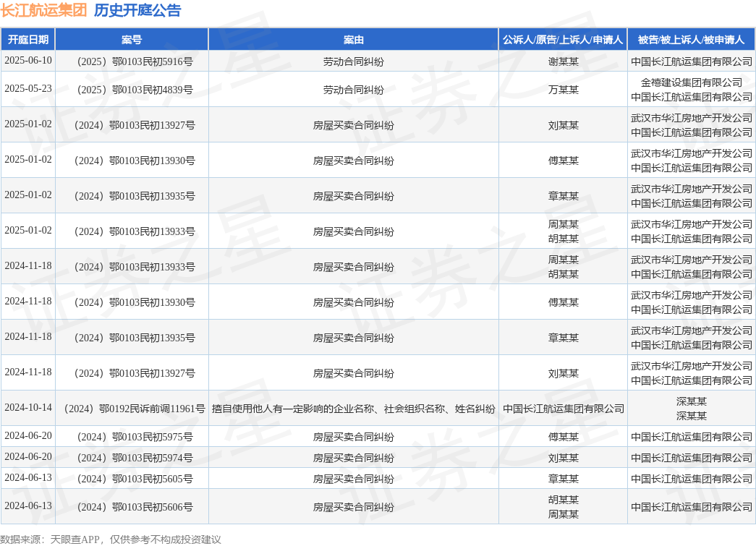Click the 2024-11-18 date in the 13935 row

tap(28, 337)
